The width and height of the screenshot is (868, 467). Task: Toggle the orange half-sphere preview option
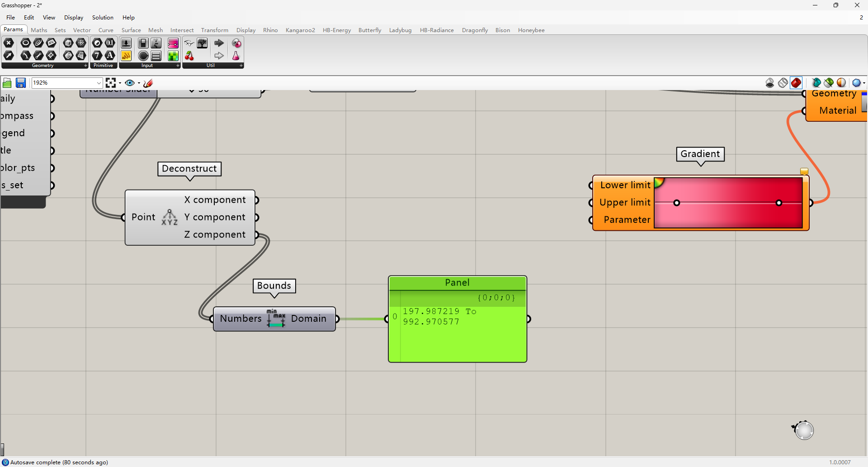coord(841,83)
